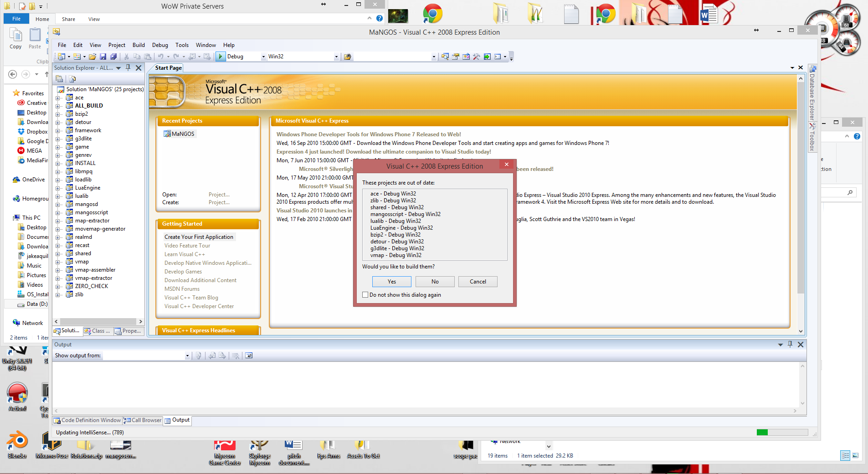868x474 pixels.
Task: Click the Open Project... link
Action: [x=219, y=195]
